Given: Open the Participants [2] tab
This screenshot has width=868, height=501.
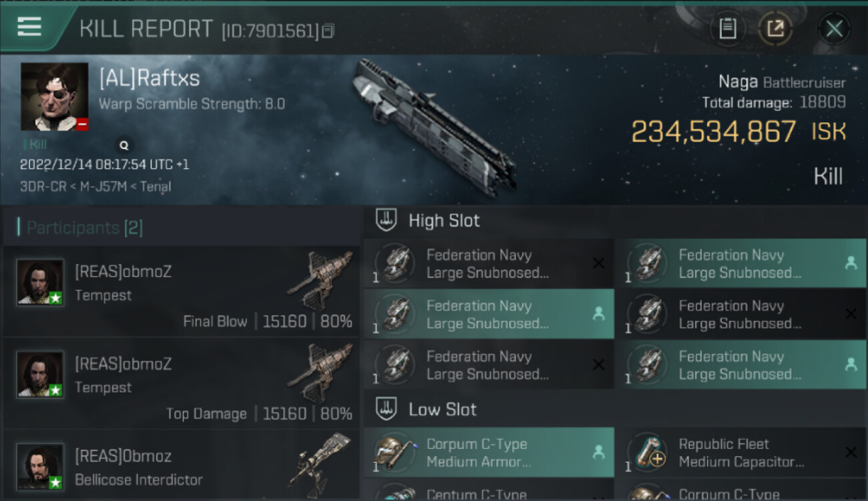Looking at the screenshot, I should 84,228.
